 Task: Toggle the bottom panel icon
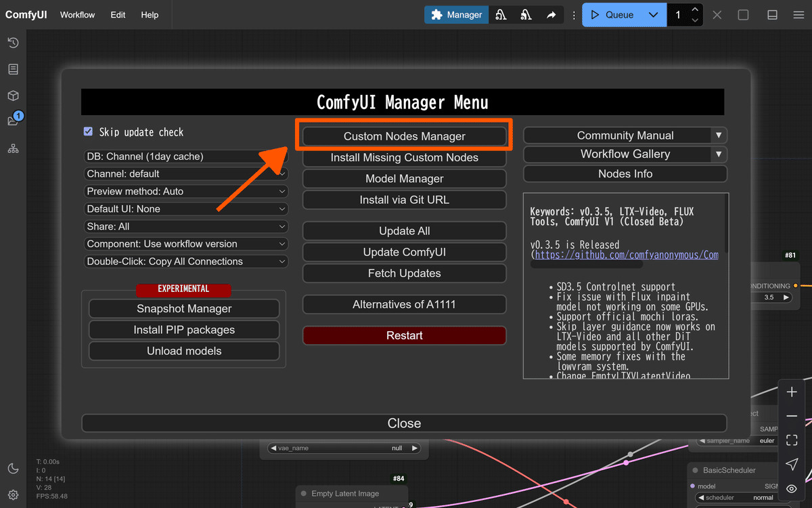click(x=772, y=15)
